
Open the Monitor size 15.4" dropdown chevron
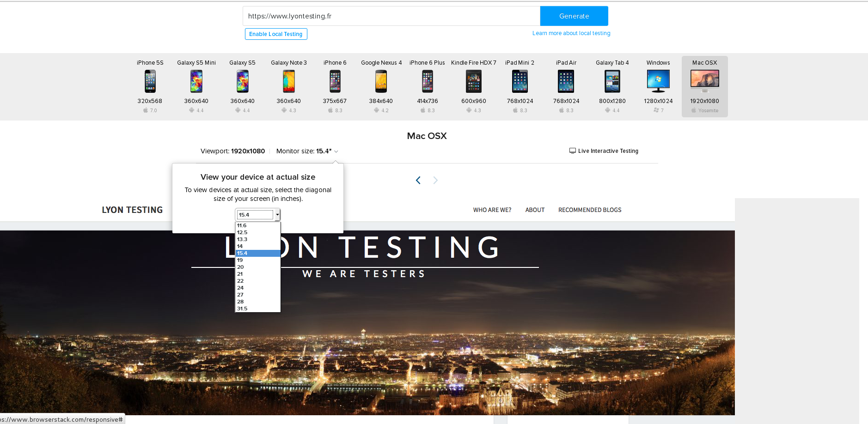[336, 151]
